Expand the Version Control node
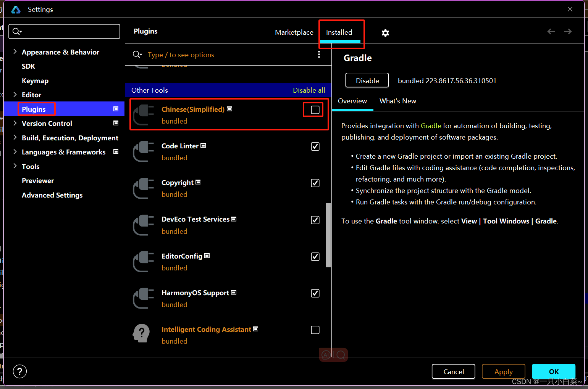The width and height of the screenshot is (588, 389). click(x=15, y=123)
